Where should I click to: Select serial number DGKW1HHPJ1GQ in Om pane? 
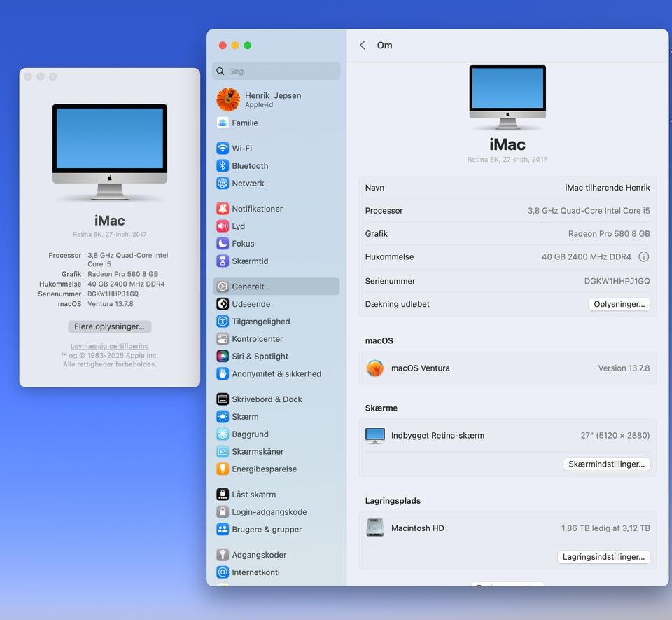[x=617, y=281]
